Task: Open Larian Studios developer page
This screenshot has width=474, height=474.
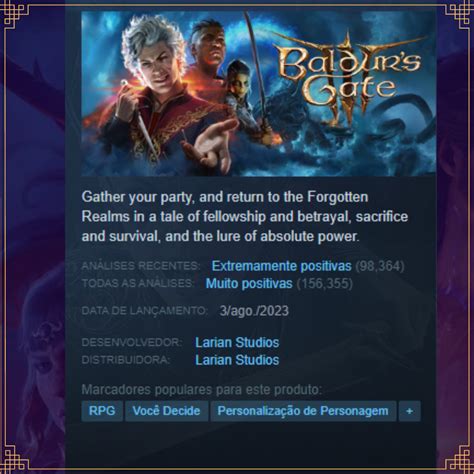Action: [x=237, y=342]
